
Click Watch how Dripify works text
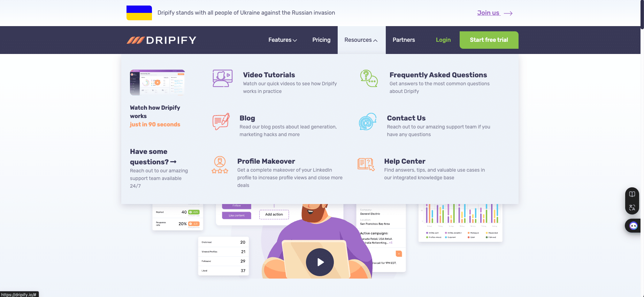pyautogui.click(x=155, y=112)
